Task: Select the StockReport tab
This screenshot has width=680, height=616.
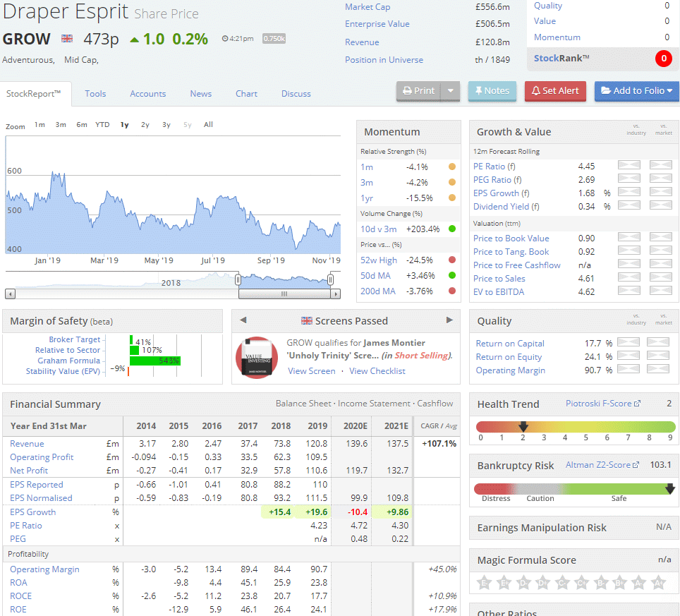Action: (33, 93)
